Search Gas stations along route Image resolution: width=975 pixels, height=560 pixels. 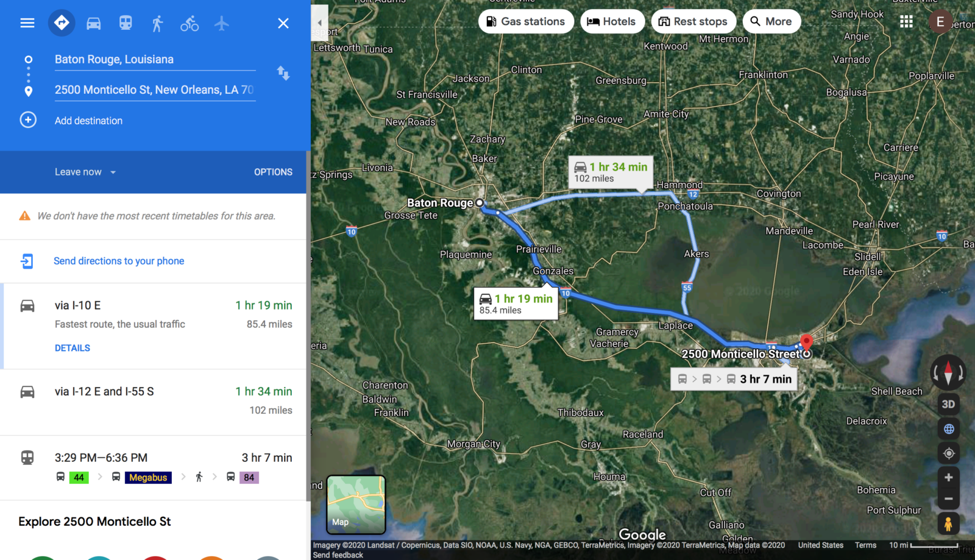pyautogui.click(x=526, y=21)
